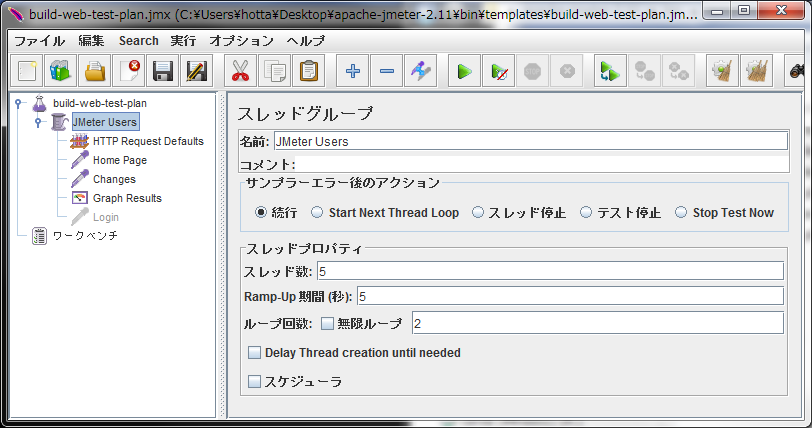
Task: Click the Ramp-Up 期間 input field
Action: click(570, 296)
